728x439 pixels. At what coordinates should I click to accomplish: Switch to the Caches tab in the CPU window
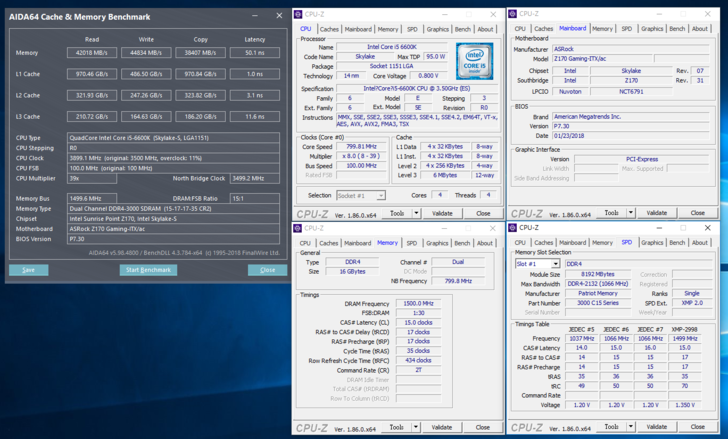point(329,29)
